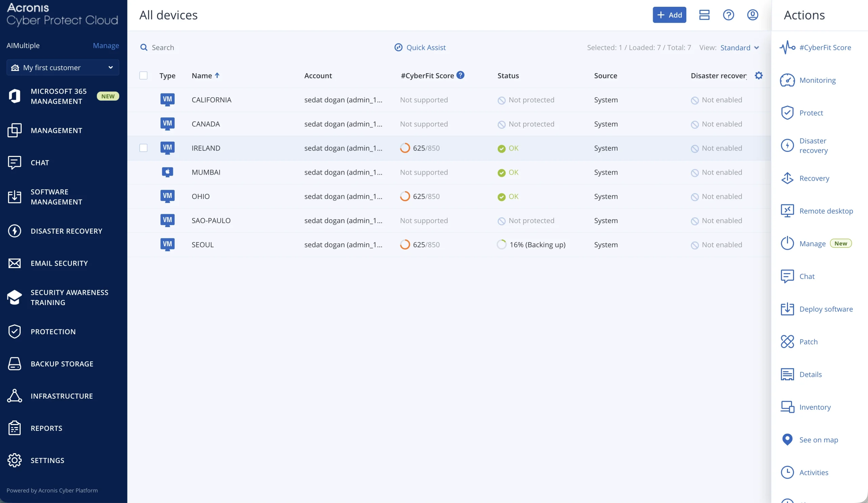
Task: Open Disaster recovery from Actions panel
Action: tap(804, 146)
